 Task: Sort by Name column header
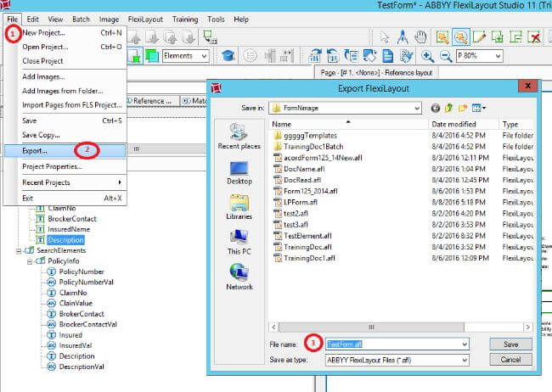[348, 124]
